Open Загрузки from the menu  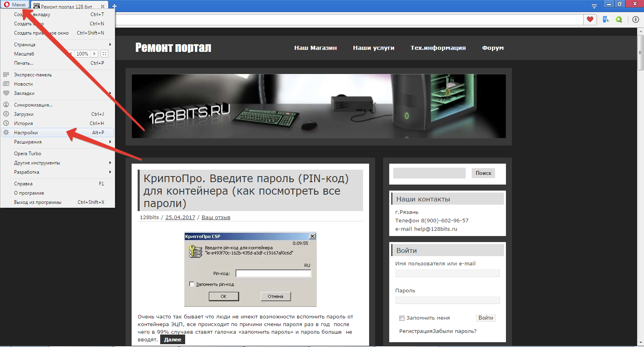(58, 114)
